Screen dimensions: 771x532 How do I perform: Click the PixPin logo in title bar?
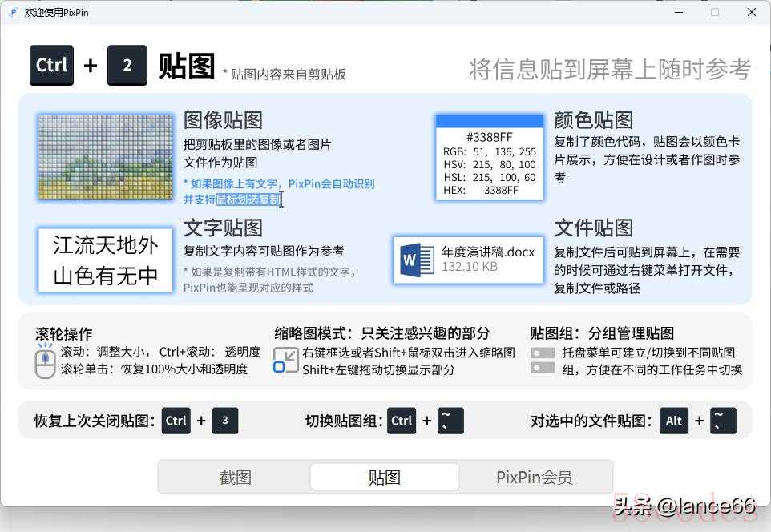point(12,12)
